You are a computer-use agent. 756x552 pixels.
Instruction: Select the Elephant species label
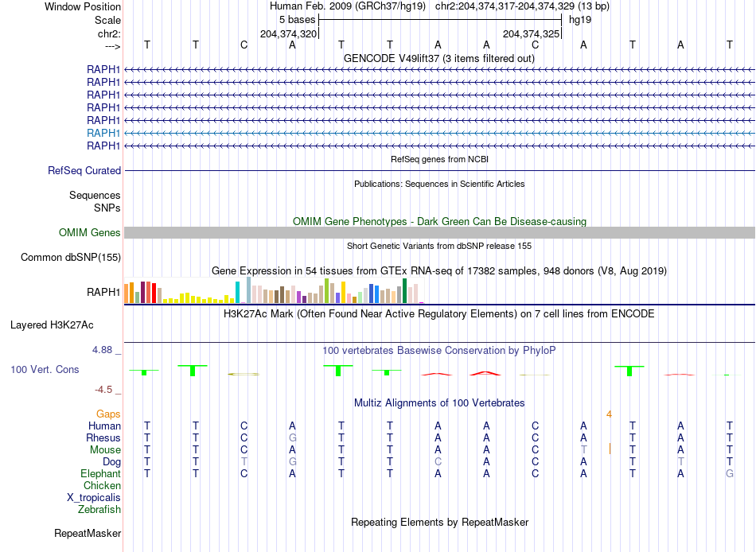(x=100, y=474)
